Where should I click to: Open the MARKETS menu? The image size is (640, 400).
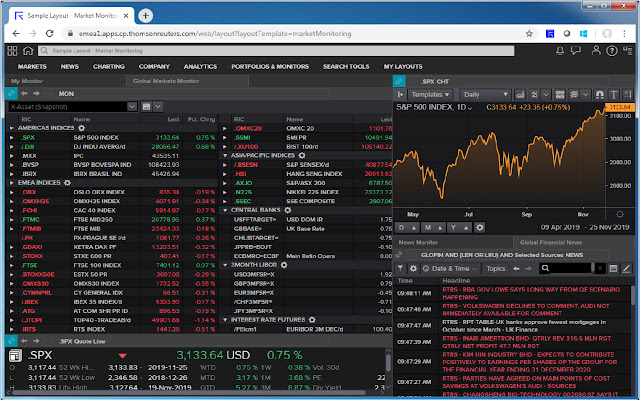click(32, 67)
